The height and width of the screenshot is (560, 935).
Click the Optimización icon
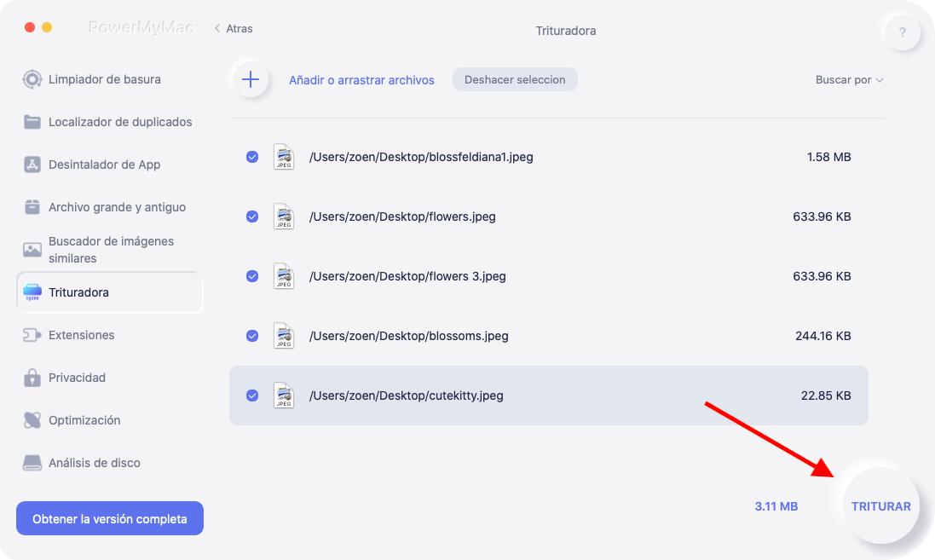point(32,420)
